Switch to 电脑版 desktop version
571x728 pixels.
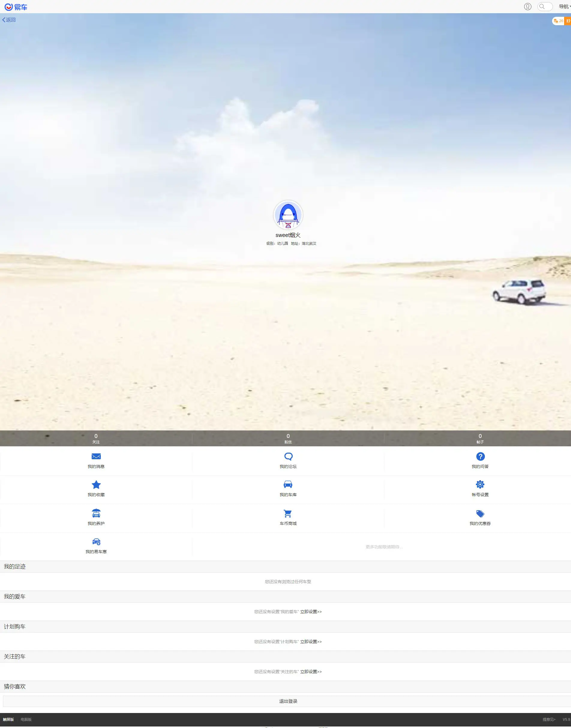click(x=26, y=719)
